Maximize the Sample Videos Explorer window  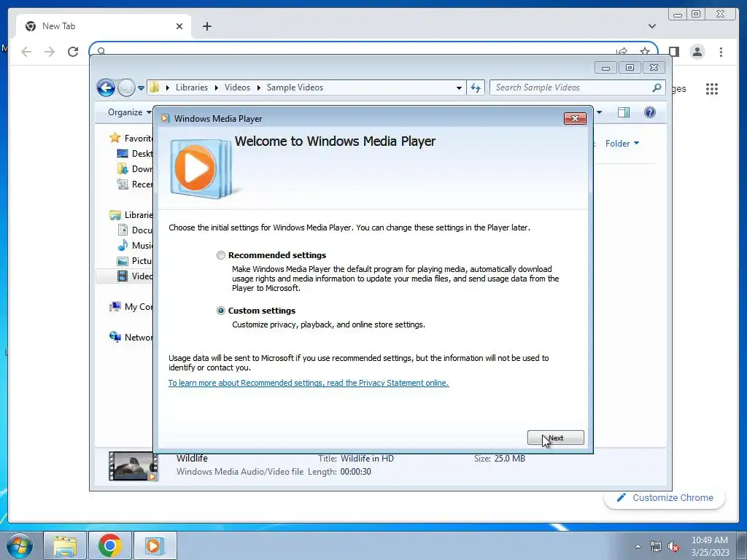pyautogui.click(x=630, y=68)
